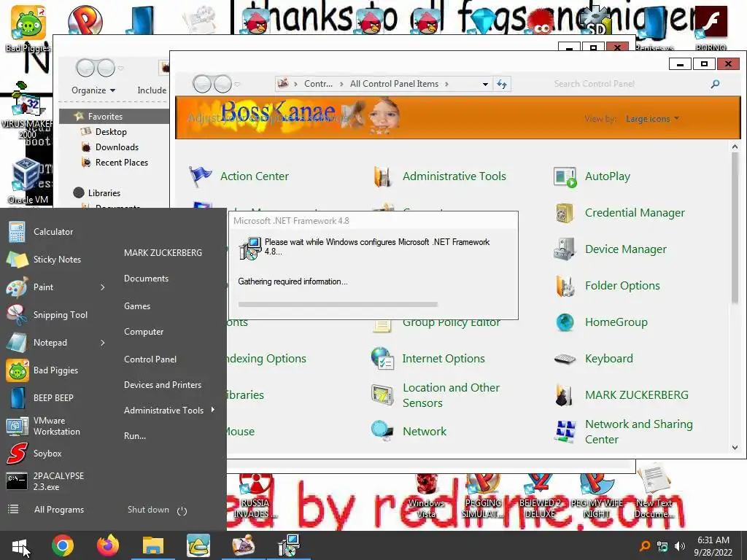
Task: Click the taskbar clock showing 6:31 AM
Action: [713, 546]
